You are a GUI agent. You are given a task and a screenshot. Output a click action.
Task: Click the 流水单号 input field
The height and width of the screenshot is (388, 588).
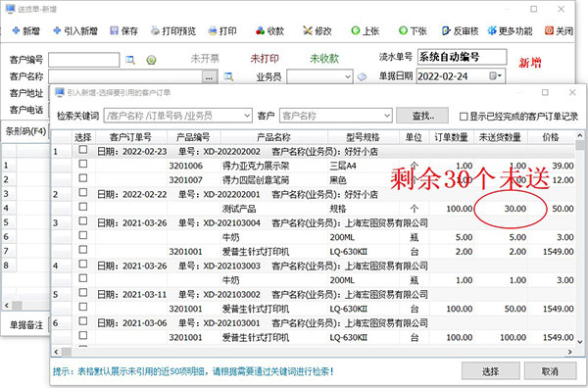pyautogui.click(x=462, y=57)
